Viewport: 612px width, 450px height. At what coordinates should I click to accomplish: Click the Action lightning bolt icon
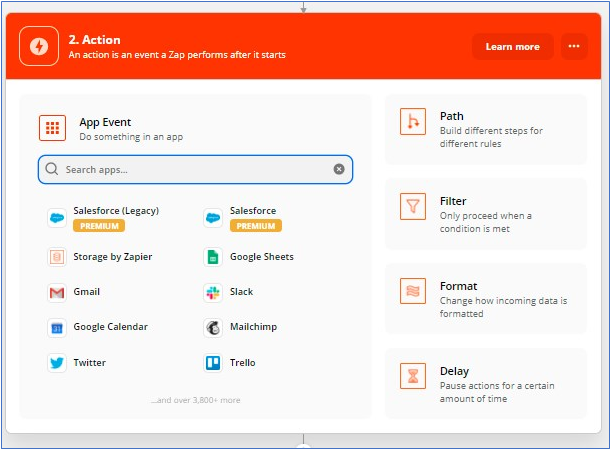point(39,46)
